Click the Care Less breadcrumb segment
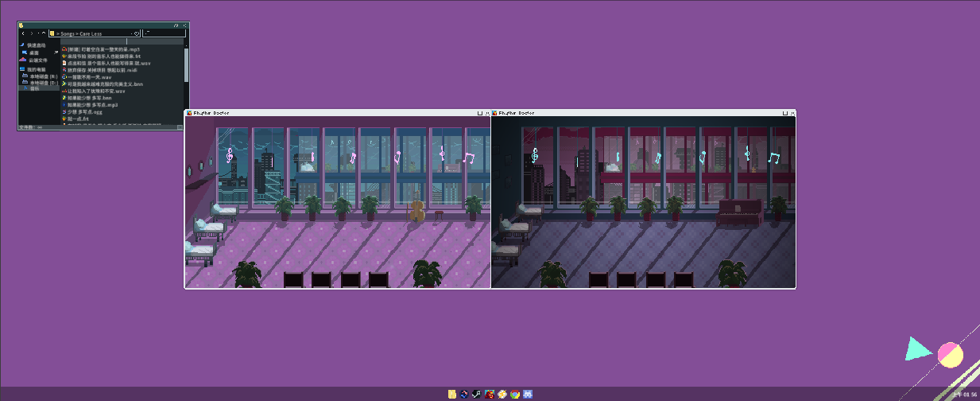Image resolution: width=980 pixels, height=401 pixels. [91, 34]
